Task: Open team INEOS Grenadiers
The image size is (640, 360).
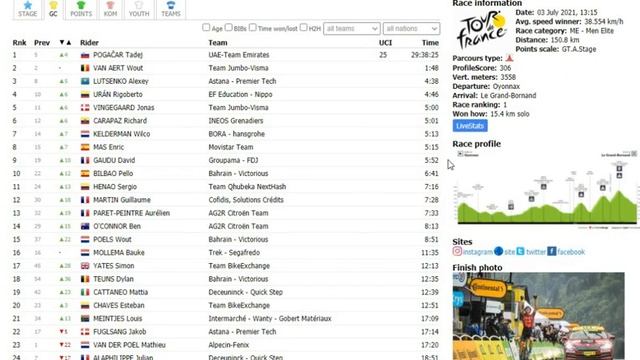Action: click(x=236, y=121)
